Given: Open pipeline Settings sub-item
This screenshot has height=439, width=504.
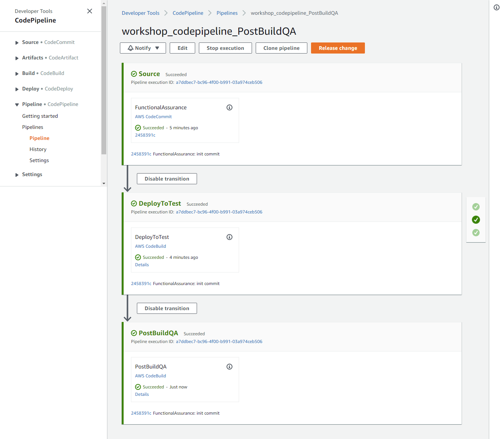Looking at the screenshot, I should tap(39, 160).
